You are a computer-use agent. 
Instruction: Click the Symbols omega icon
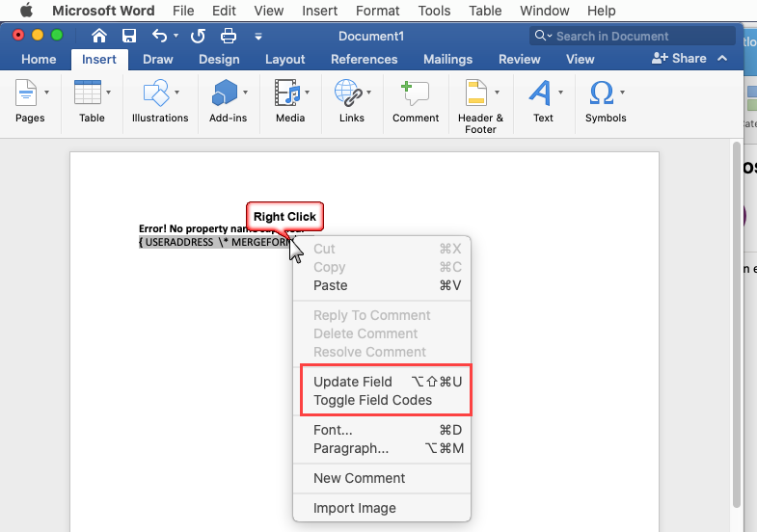pyautogui.click(x=602, y=93)
